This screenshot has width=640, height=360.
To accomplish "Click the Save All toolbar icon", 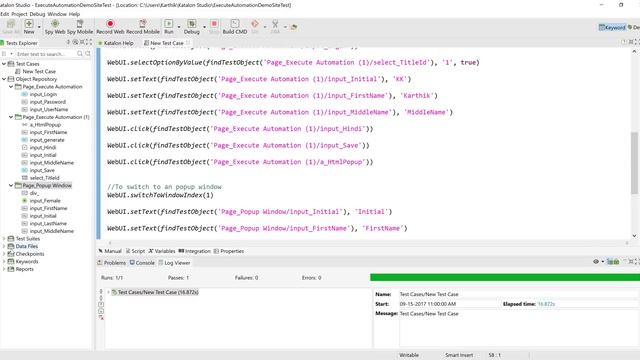I will (11, 24).
